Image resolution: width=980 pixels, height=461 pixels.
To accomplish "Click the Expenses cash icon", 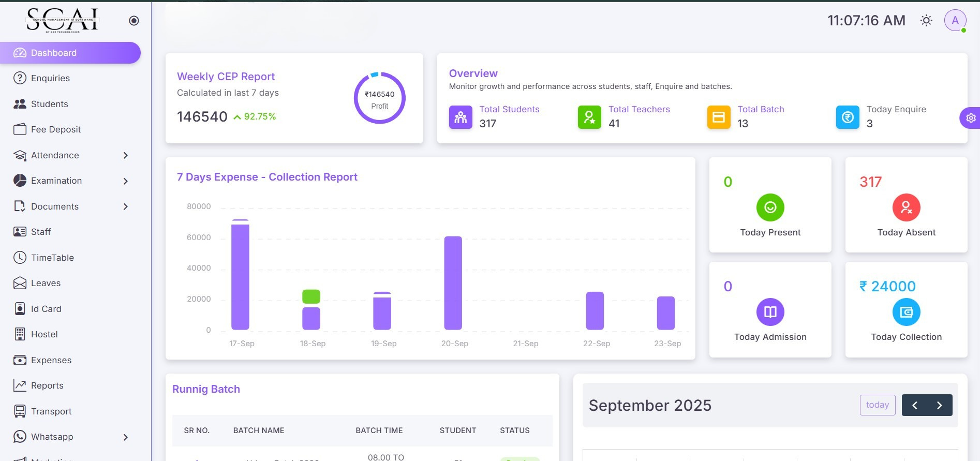I will (x=20, y=360).
